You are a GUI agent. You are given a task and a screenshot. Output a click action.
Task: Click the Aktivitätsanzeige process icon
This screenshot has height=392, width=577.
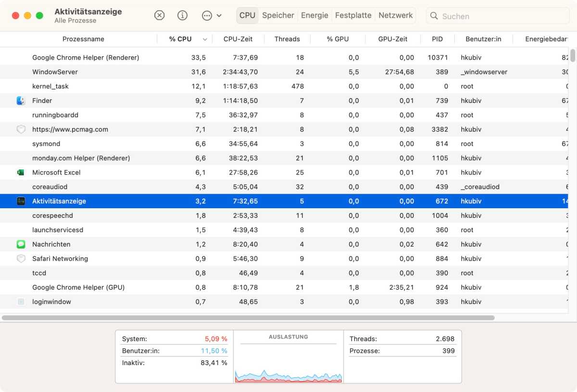(x=21, y=201)
